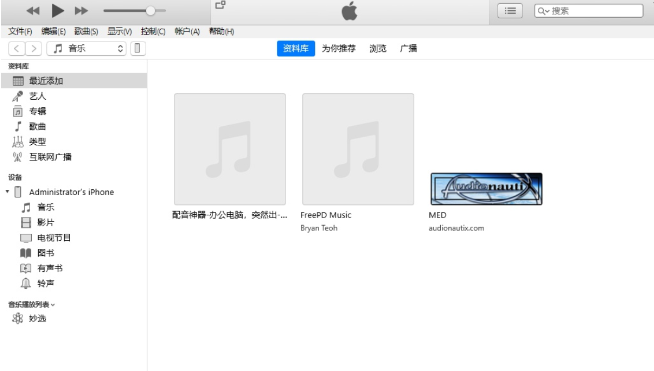
Task: Click the rewind previous track button
Action: click(33, 11)
